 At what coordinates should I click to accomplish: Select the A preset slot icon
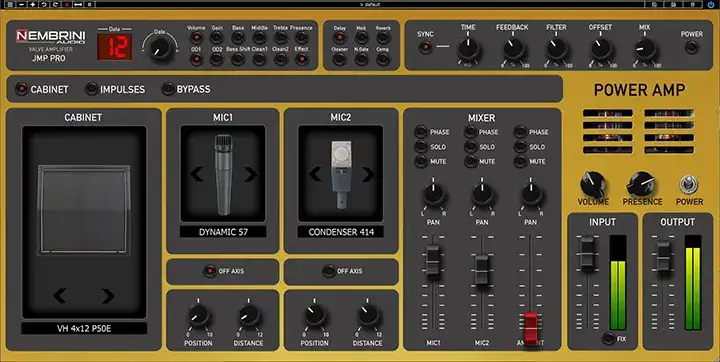click(x=67, y=4)
